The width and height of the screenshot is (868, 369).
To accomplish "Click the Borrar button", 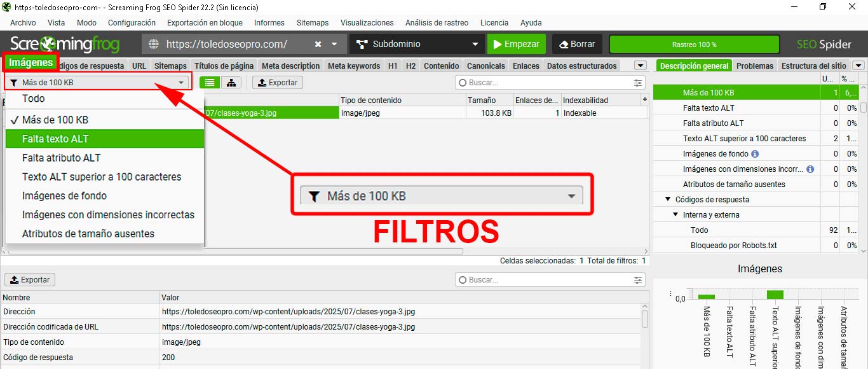I will [x=576, y=44].
